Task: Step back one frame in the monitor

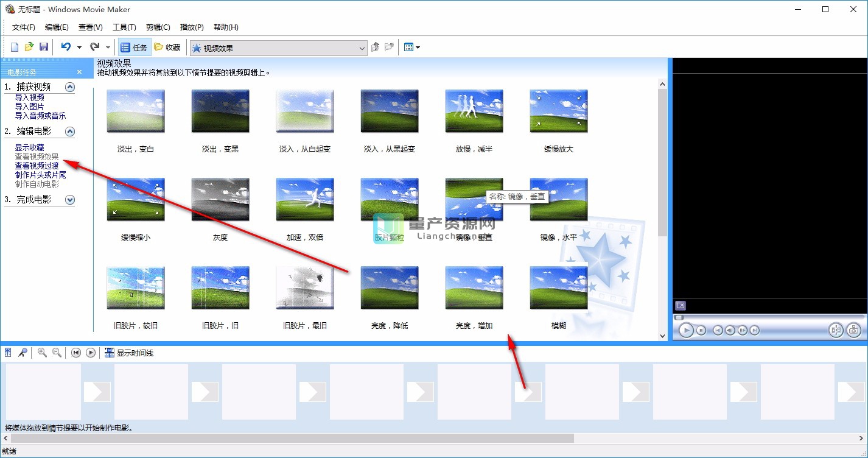Action: pos(730,330)
